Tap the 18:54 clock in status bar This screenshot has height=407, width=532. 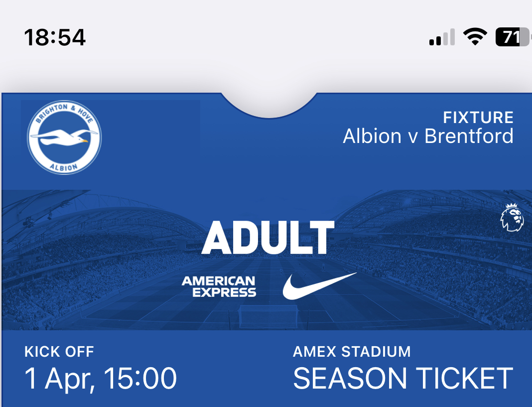coord(55,37)
